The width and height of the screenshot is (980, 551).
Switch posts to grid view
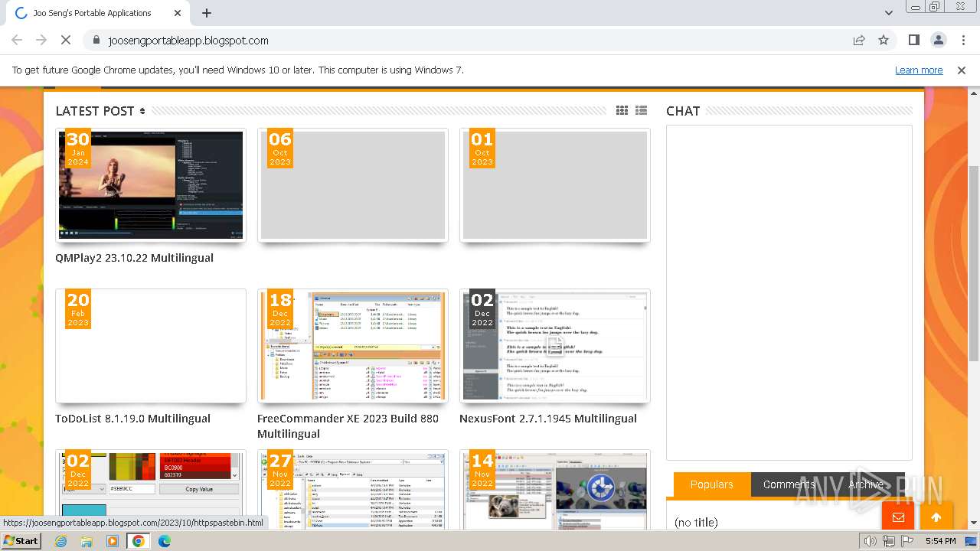(622, 111)
